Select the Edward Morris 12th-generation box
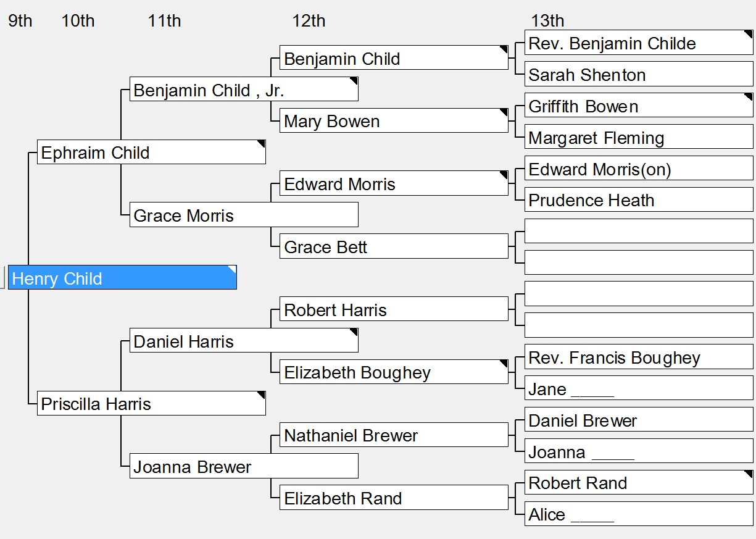756x539 pixels. click(x=394, y=183)
